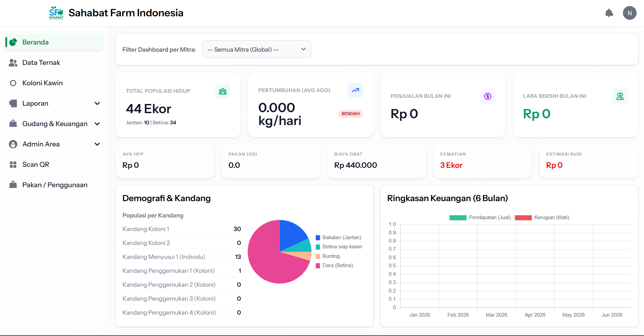Click the population group icon in Total Populasi card

223,91
